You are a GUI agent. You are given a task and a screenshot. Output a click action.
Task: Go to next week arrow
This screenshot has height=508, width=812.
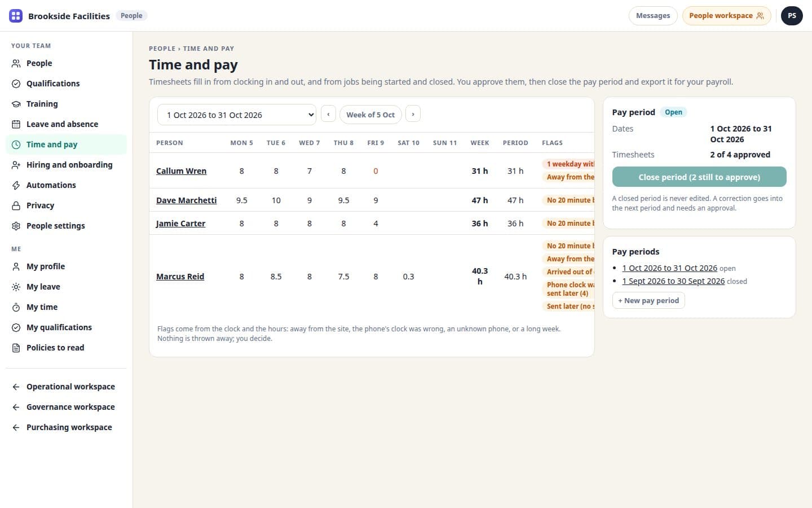tap(413, 114)
